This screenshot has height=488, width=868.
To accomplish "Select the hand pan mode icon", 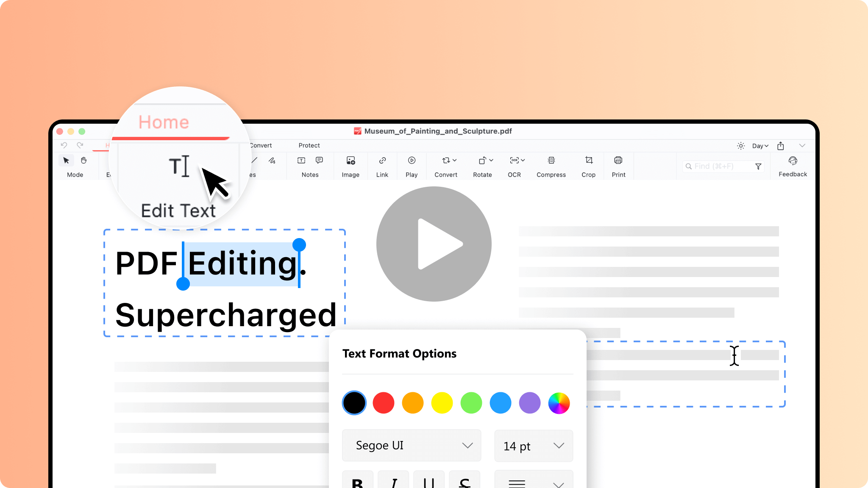I will [83, 161].
